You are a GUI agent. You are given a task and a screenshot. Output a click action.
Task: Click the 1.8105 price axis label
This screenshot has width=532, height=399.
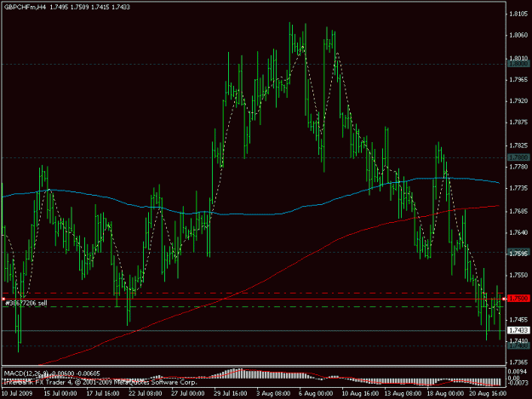[x=519, y=14]
